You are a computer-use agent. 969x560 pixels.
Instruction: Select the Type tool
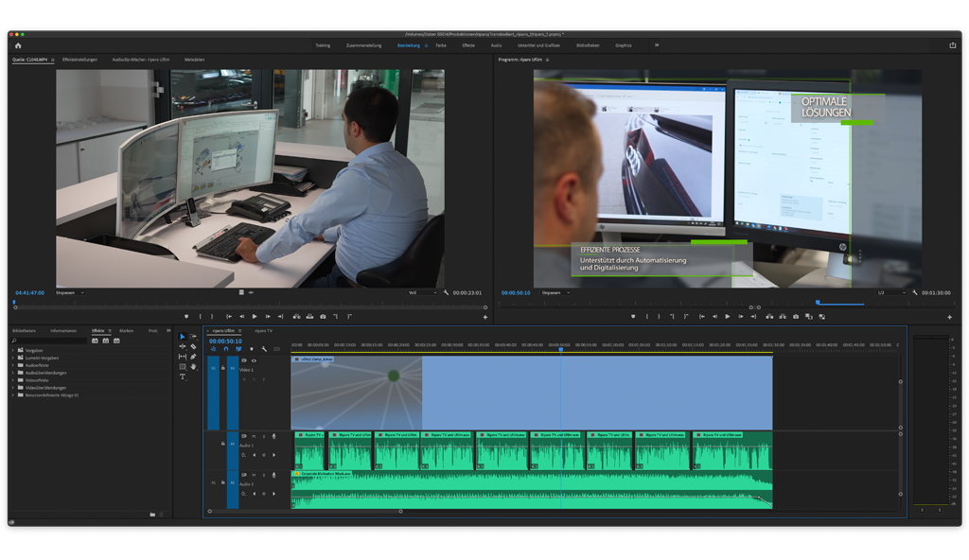(x=183, y=376)
